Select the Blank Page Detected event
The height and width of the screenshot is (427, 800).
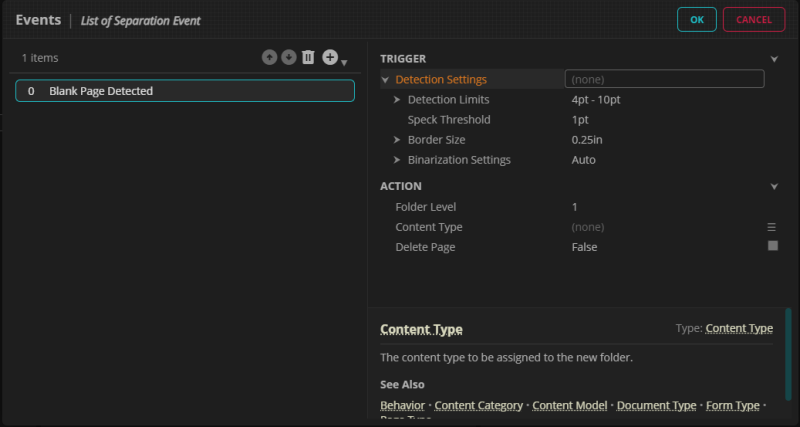tap(185, 91)
